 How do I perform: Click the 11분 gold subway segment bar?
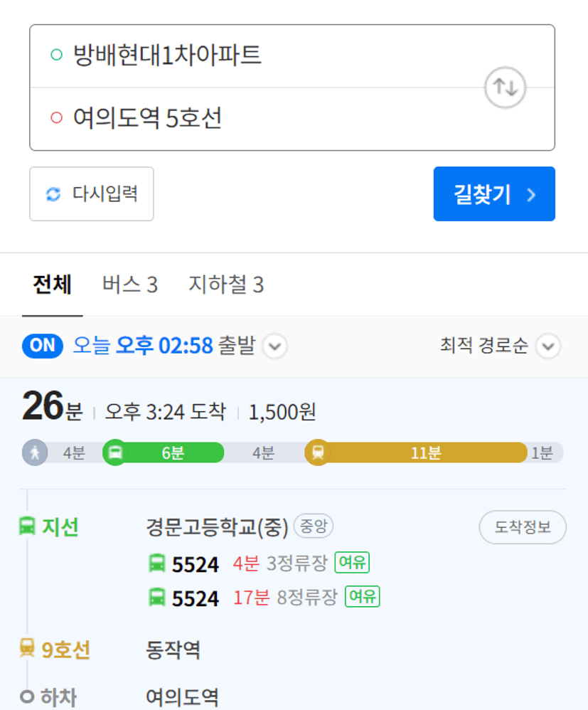click(425, 452)
